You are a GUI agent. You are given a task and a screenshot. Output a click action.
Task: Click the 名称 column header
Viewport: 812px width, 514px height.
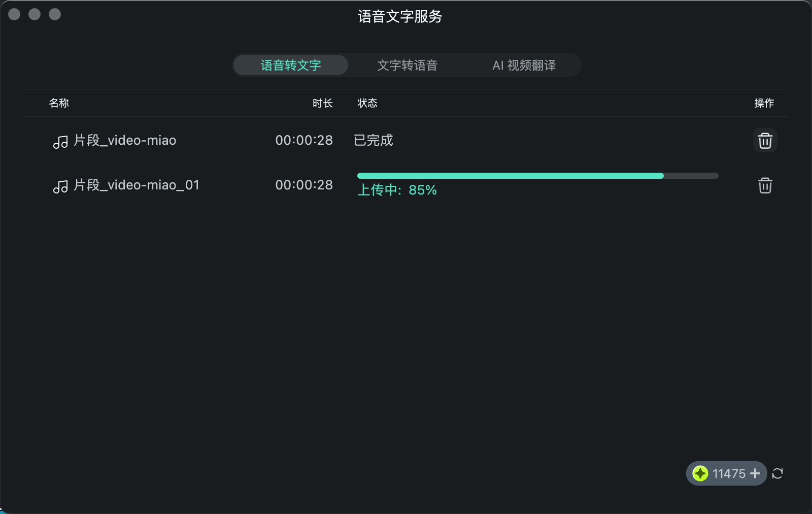click(59, 103)
